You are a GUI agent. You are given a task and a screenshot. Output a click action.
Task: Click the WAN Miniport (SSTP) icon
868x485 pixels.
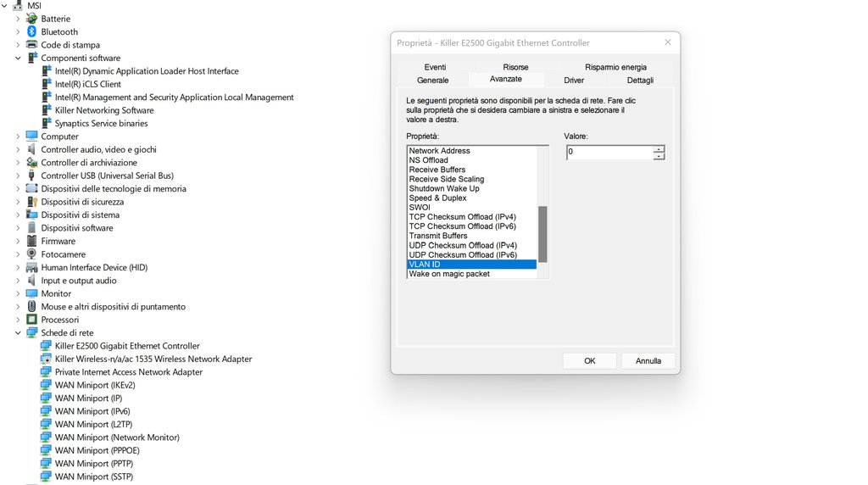46,477
